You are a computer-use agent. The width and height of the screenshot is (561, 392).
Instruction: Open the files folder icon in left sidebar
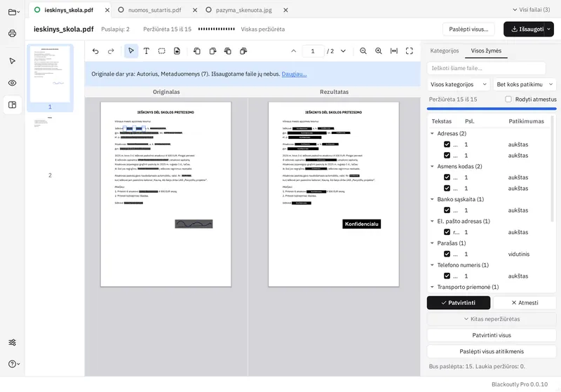coord(13,12)
